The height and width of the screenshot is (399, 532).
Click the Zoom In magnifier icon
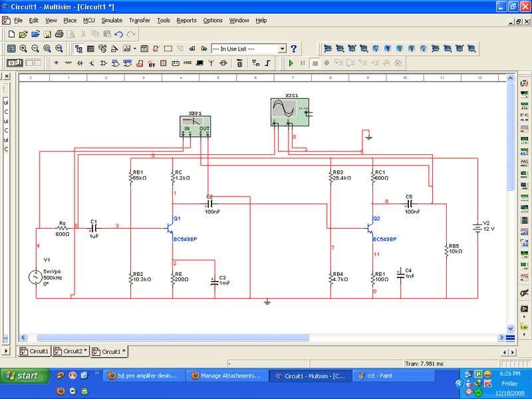click(x=23, y=49)
